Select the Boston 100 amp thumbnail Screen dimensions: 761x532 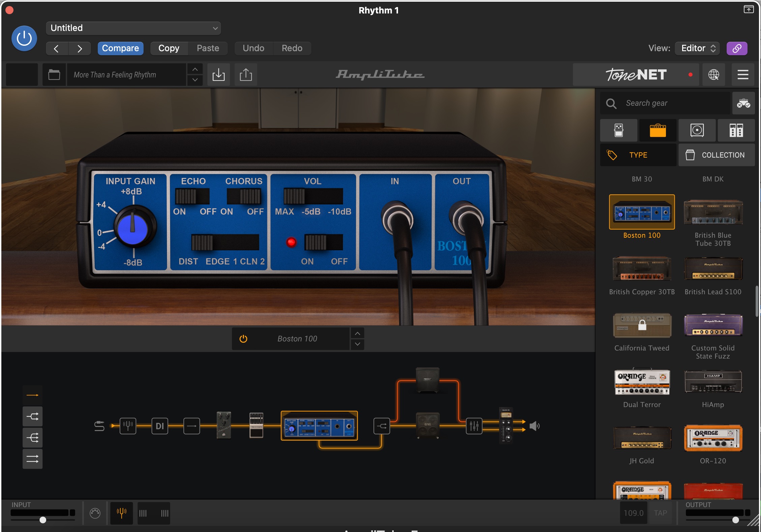pos(642,212)
